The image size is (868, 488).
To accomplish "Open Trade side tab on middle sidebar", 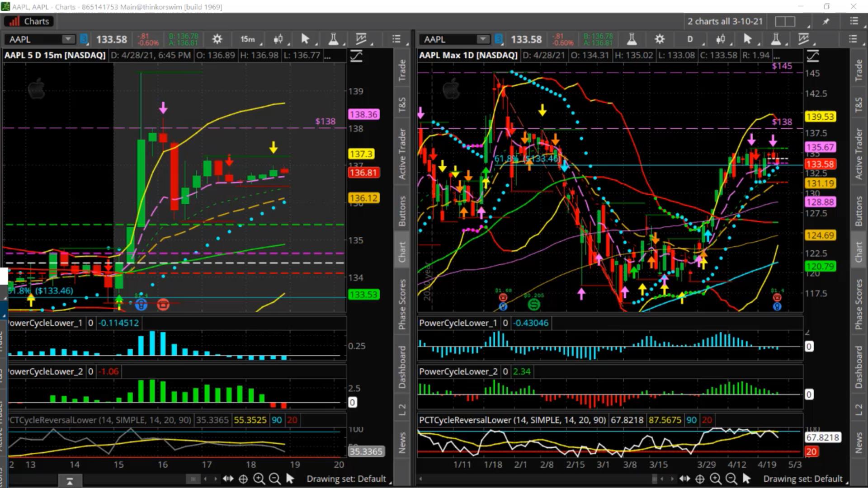I will point(402,70).
